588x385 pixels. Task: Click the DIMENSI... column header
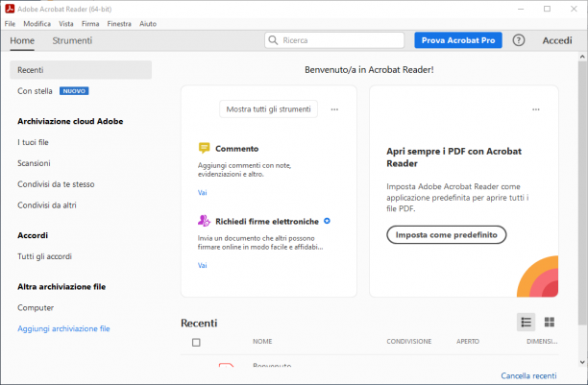542,342
